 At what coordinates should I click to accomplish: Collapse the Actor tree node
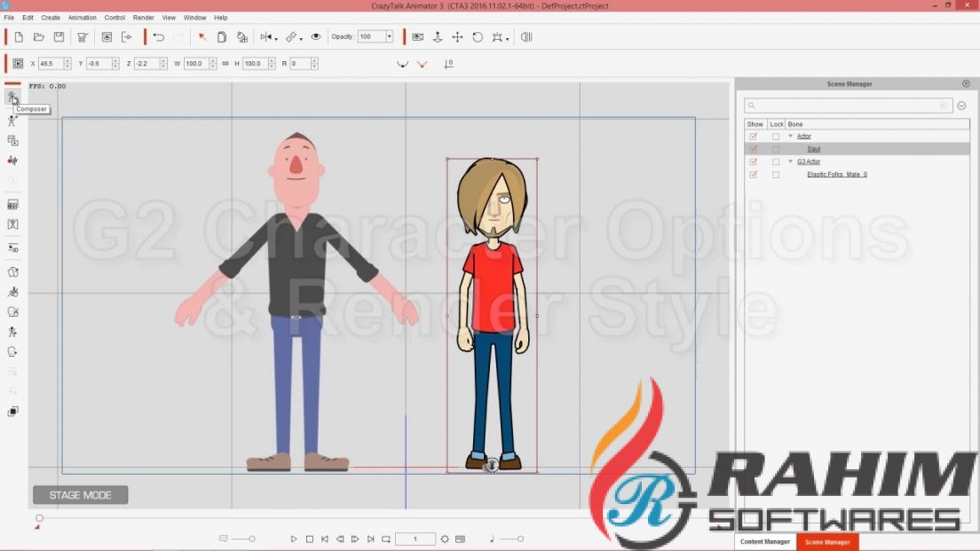coord(790,137)
